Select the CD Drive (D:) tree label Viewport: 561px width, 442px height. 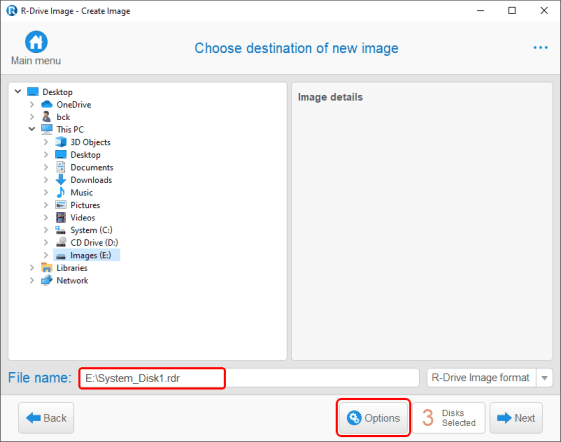pyautogui.click(x=94, y=242)
